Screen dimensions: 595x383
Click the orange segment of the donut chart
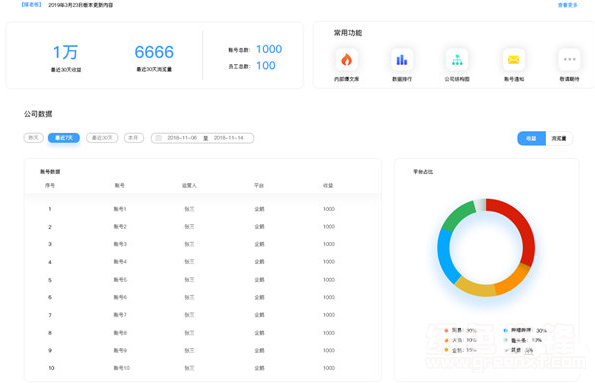click(x=512, y=281)
